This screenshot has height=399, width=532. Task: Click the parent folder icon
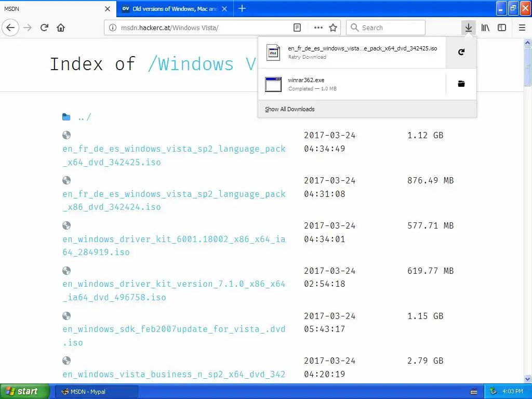[x=66, y=117]
